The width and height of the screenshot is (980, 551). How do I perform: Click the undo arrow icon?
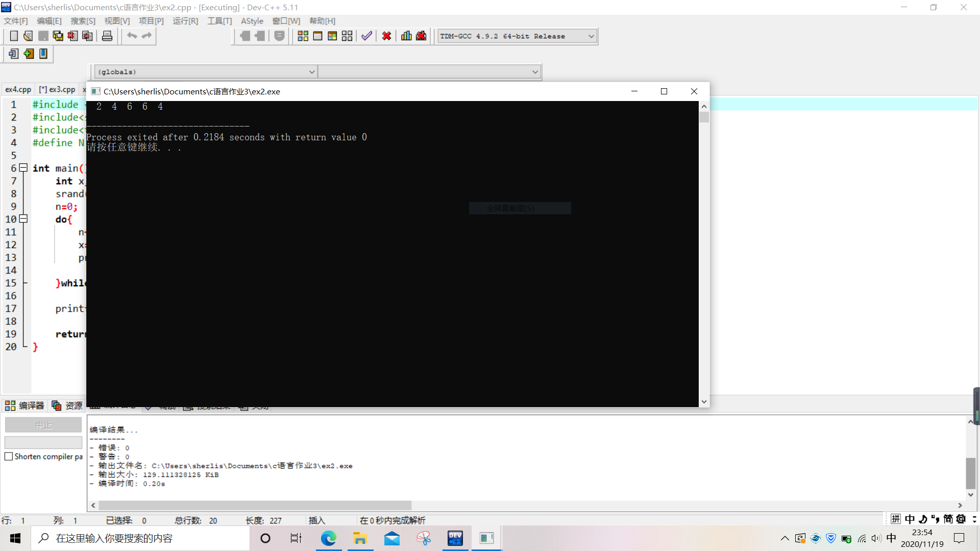click(132, 36)
